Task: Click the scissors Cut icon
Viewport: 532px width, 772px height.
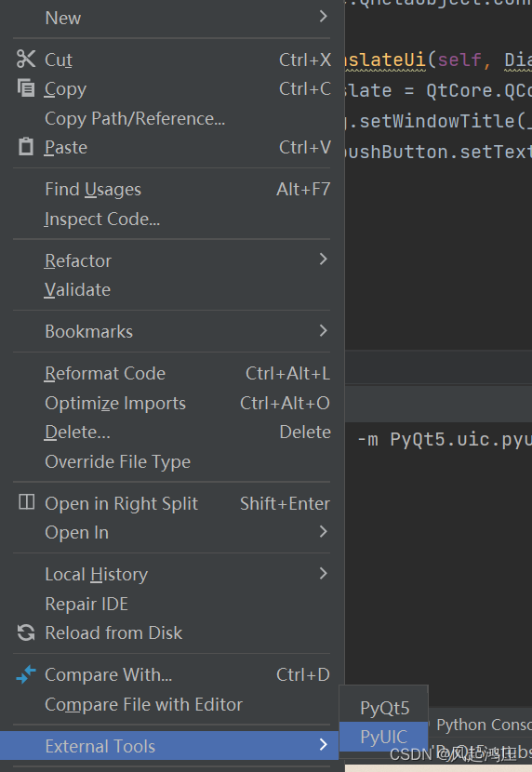Action: tap(26, 60)
